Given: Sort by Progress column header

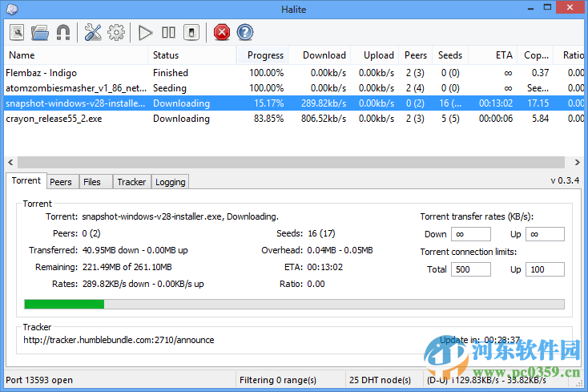Looking at the screenshot, I should [x=262, y=55].
